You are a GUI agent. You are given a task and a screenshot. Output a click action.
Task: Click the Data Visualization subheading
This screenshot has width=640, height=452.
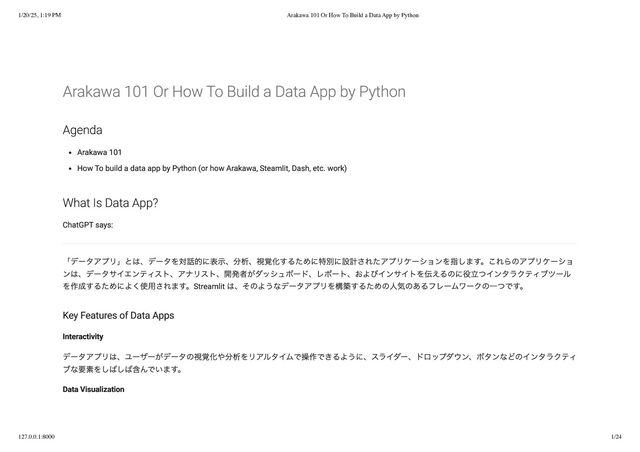coord(93,389)
